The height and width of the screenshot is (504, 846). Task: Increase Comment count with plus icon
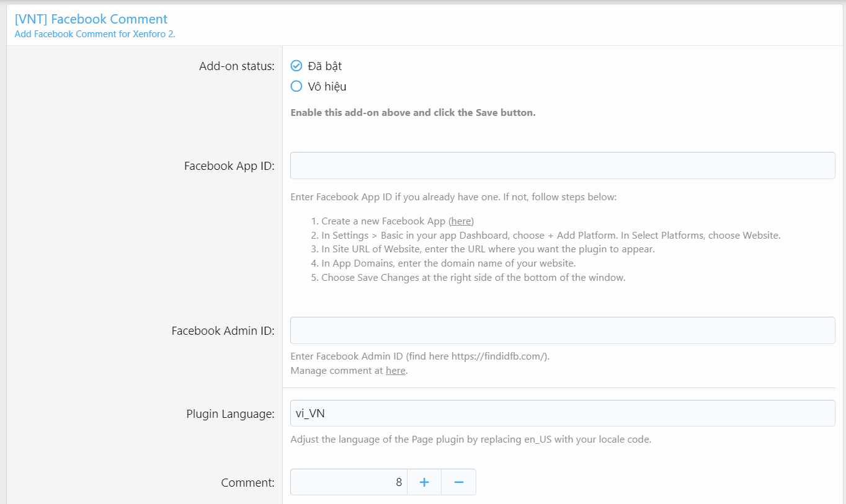point(424,482)
